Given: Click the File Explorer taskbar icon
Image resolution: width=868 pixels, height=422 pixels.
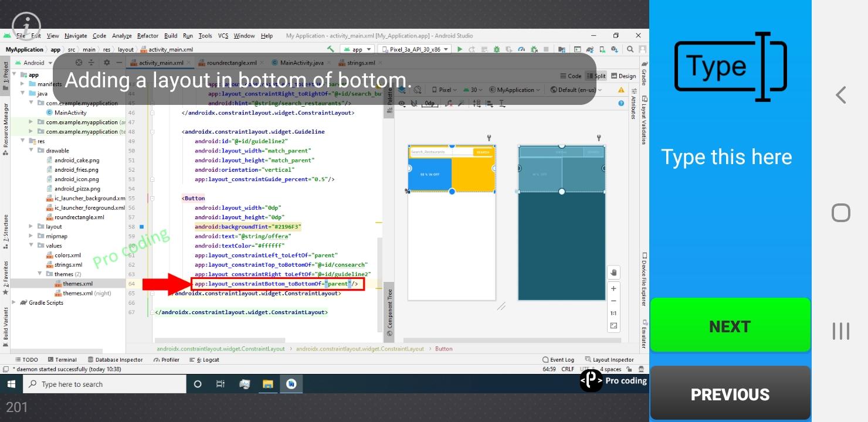Looking at the screenshot, I should pos(267,384).
